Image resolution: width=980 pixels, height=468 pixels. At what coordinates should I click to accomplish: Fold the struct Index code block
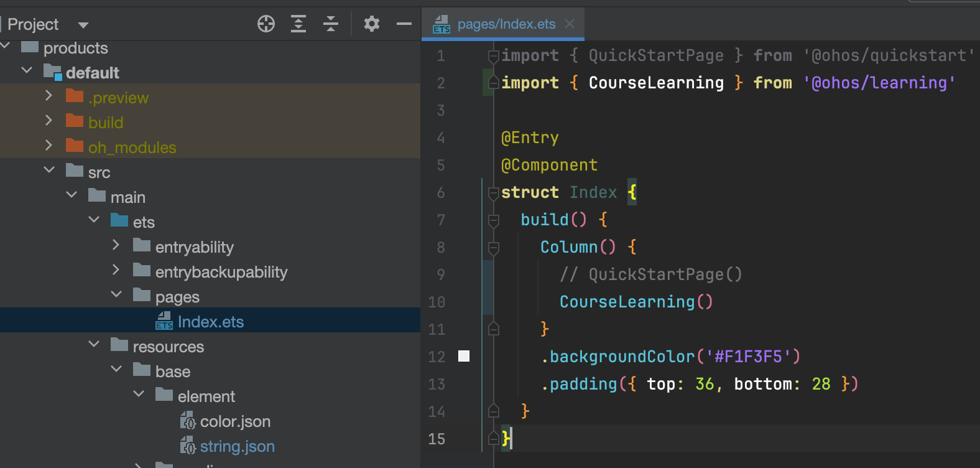click(x=494, y=192)
